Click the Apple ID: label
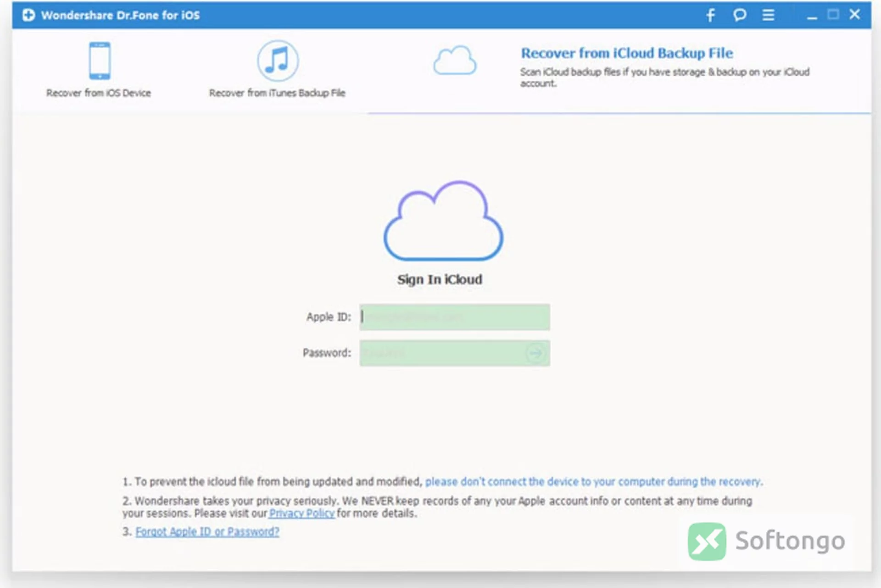This screenshot has width=881, height=588. pyautogui.click(x=329, y=317)
